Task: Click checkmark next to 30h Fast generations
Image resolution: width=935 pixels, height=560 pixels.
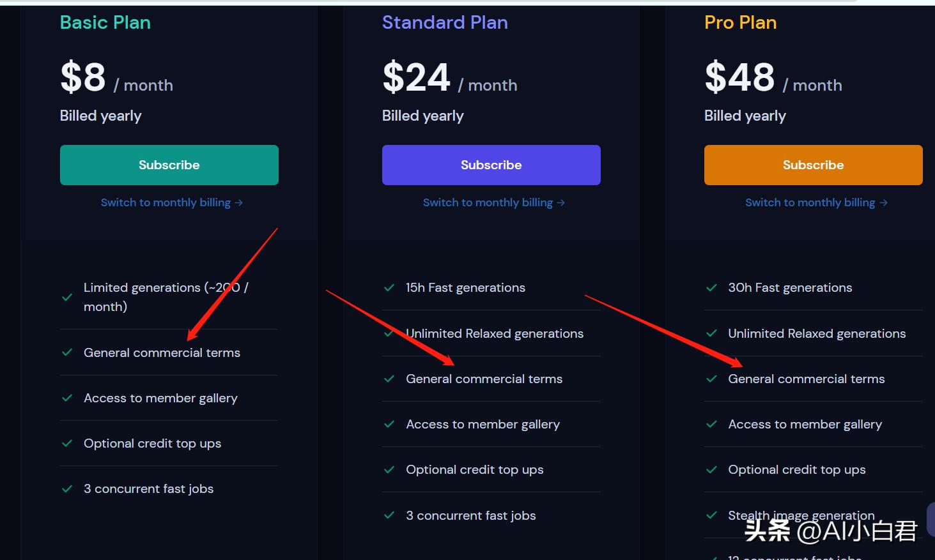Action: (711, 288)
